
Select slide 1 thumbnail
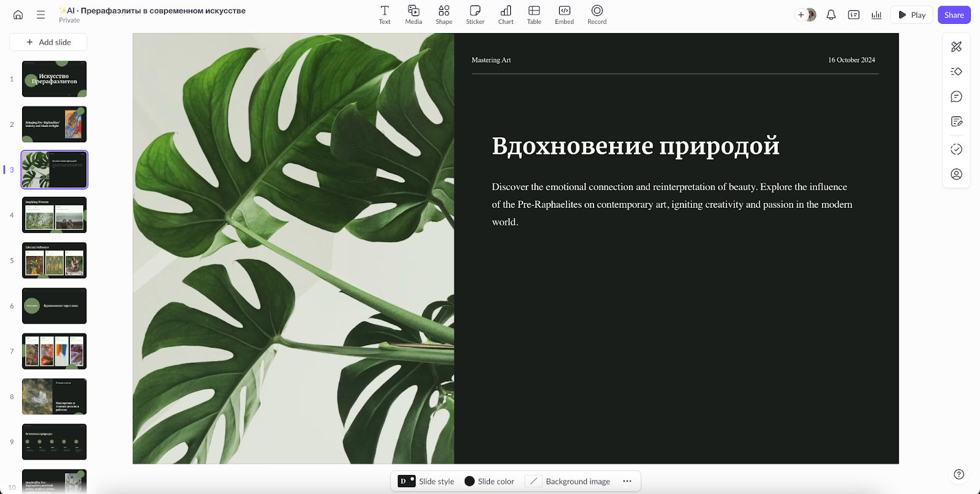pos(55,79)
